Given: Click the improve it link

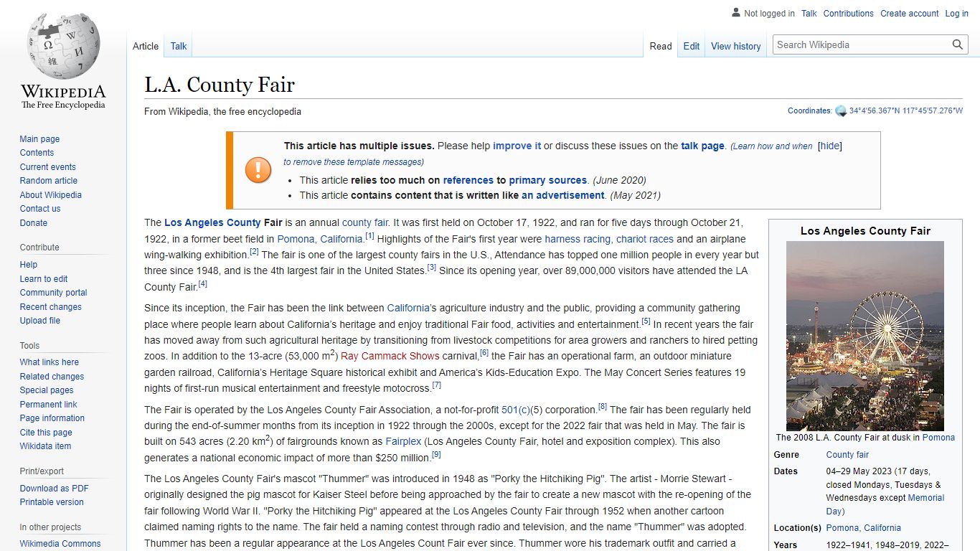Looking at the screenshot, I should tap(517, 146).
